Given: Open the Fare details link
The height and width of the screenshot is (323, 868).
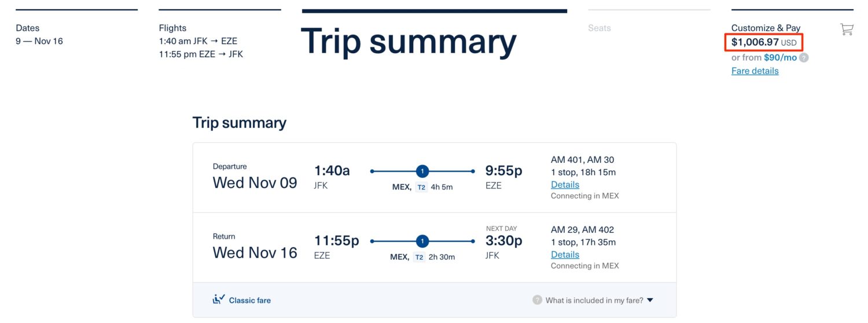Looking at the screenshot, I should 755,70.
